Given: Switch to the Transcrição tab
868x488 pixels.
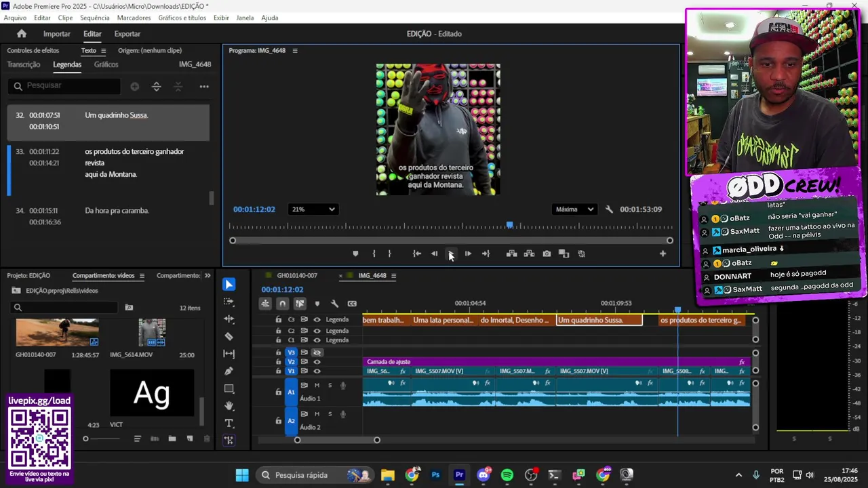Looking at the screenshot, I should (x=24, y=64).
